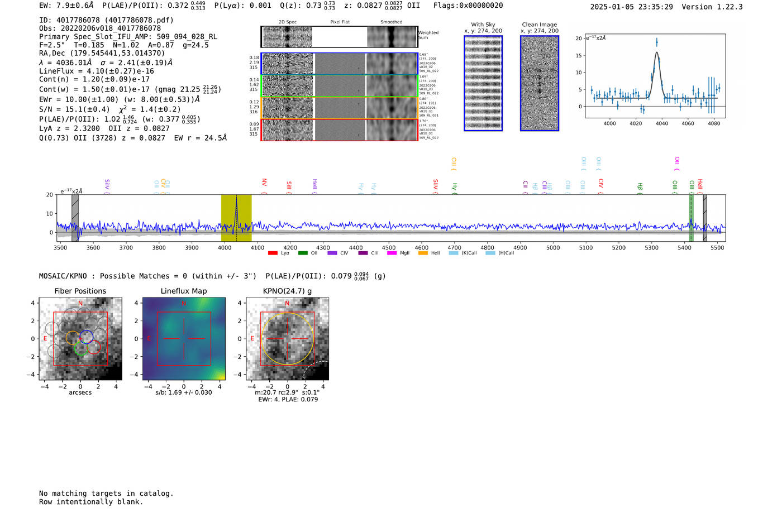
Task: Click the red E marker in KPNO image
Action: tap(252, 339)
